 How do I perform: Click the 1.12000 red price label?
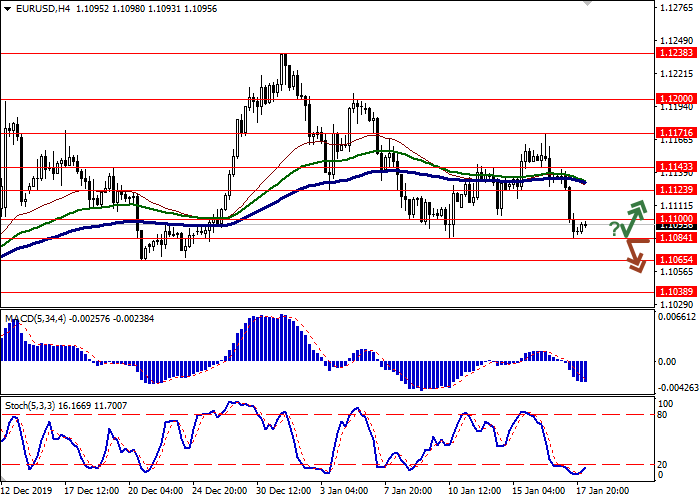[x=675, y=99]
